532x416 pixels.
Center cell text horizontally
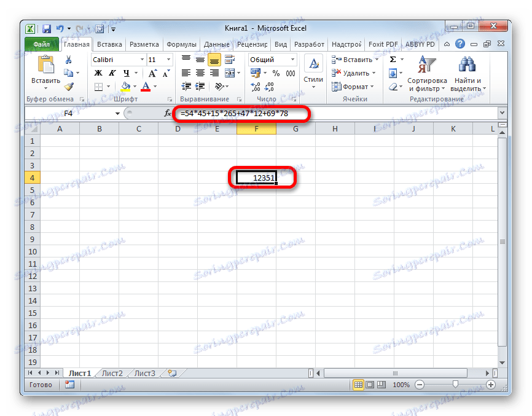pos(200,73)
